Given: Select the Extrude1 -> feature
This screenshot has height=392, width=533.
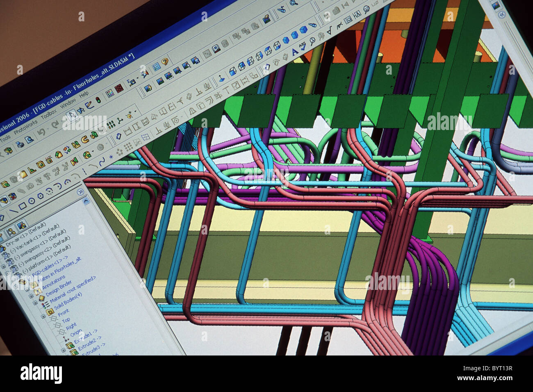Looking at the screenshot, I should coord(85,337).
